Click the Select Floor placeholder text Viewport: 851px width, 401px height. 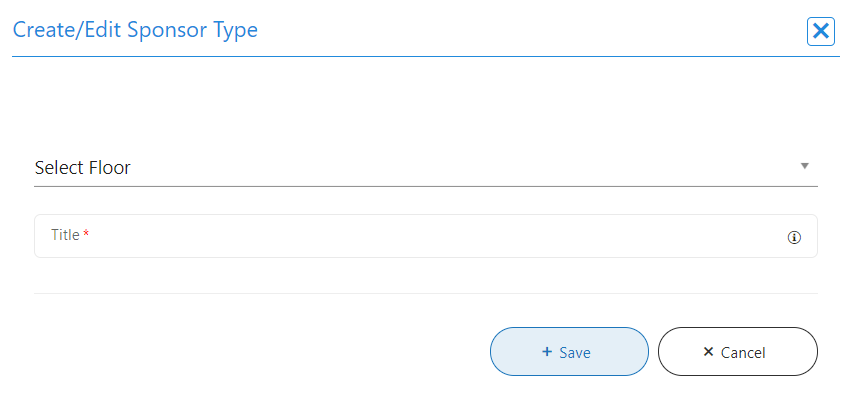click(x=83, y=167)
